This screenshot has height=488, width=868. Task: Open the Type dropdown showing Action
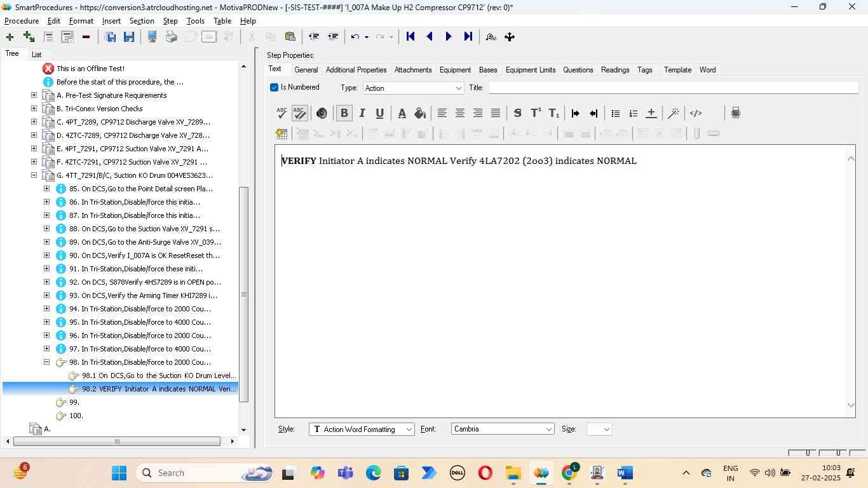(x=413, y=88)
